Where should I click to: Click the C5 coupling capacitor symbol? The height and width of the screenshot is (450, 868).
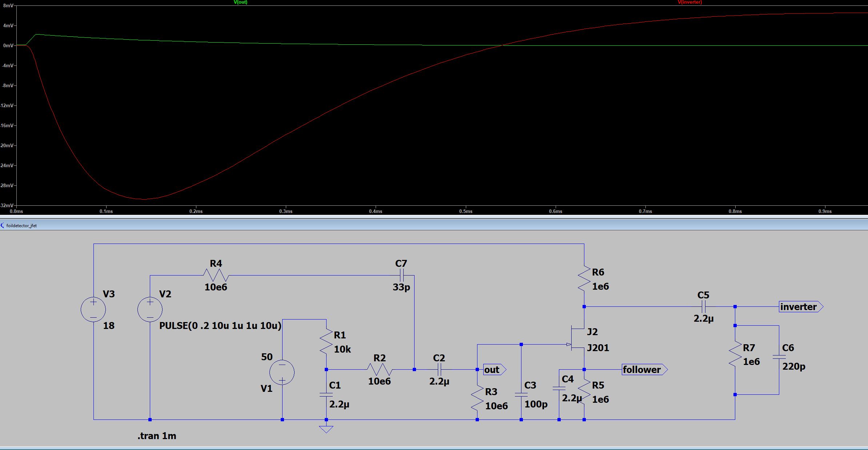tap(703, 307)
